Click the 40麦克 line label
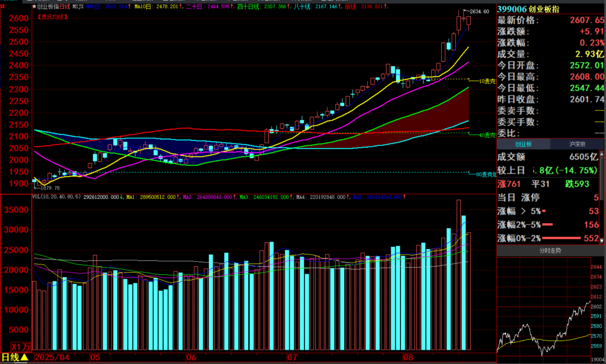This screenshot has width=606, height=364. (487, 135)
